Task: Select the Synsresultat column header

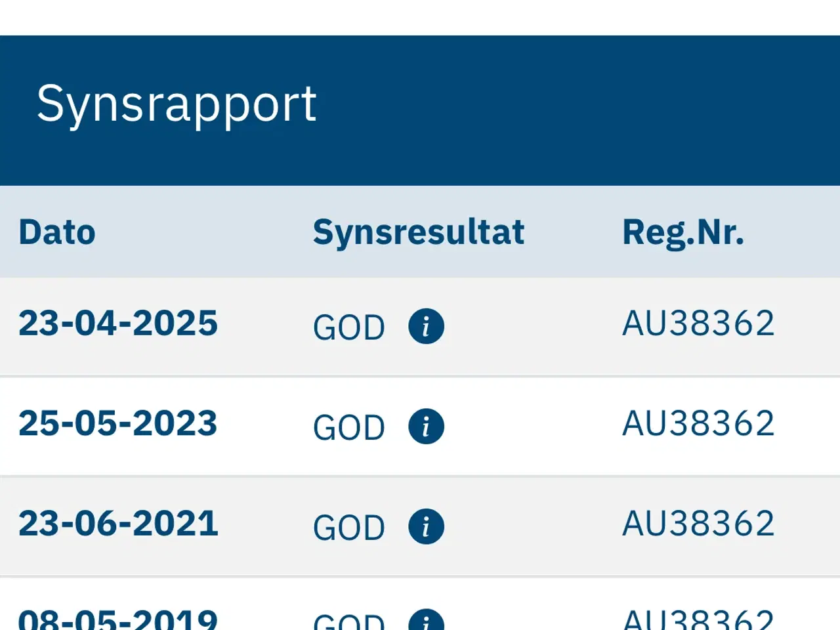Action: coord(419,232)
